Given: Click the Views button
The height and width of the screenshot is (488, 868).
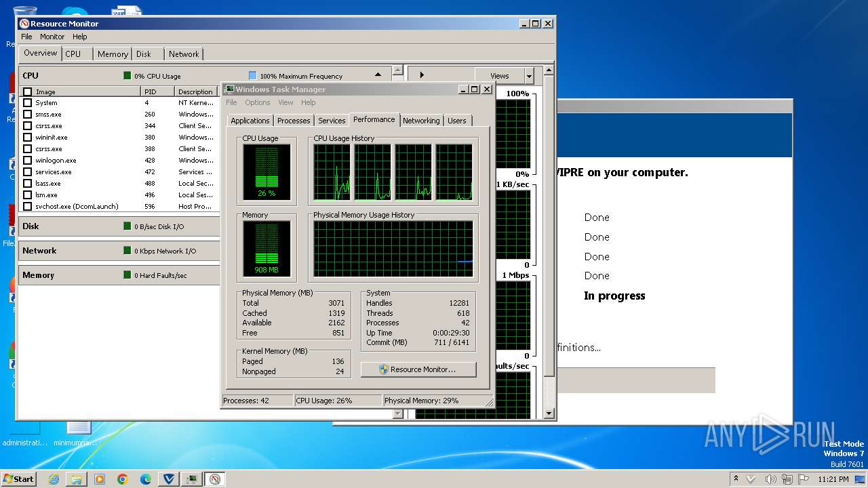Looking at the screenshot, I should point(499,76).
